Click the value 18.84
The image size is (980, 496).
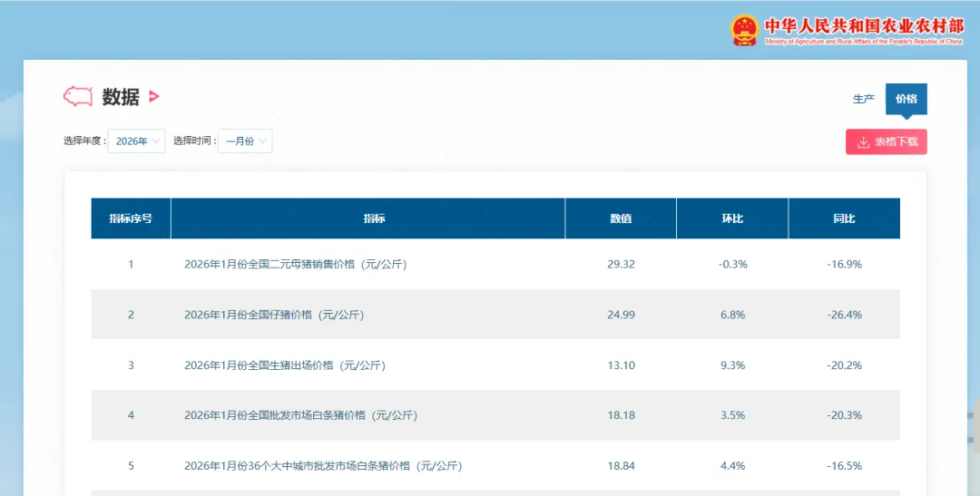[x=621, y=466]
